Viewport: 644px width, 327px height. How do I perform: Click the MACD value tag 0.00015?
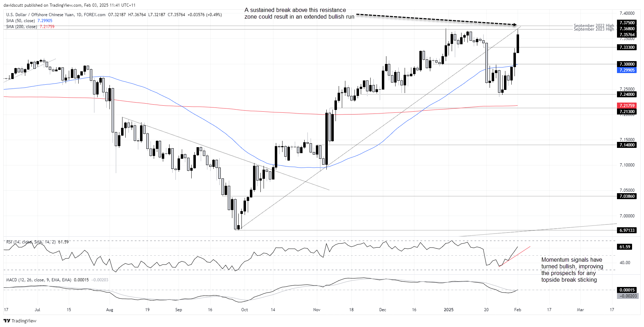pyautogui.click(x=627, y=290)
